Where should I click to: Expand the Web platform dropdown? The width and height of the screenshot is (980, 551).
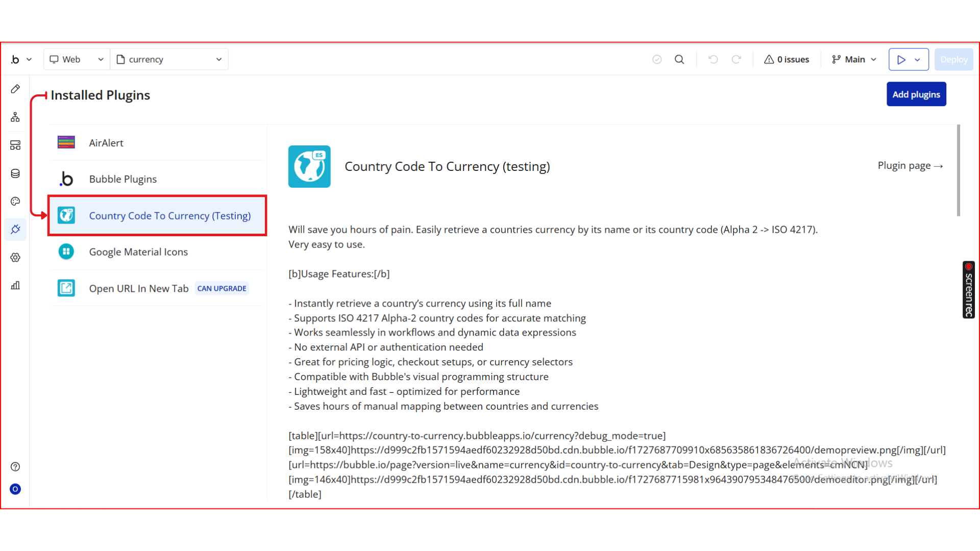pyautogui.click(x=77, y=60)
